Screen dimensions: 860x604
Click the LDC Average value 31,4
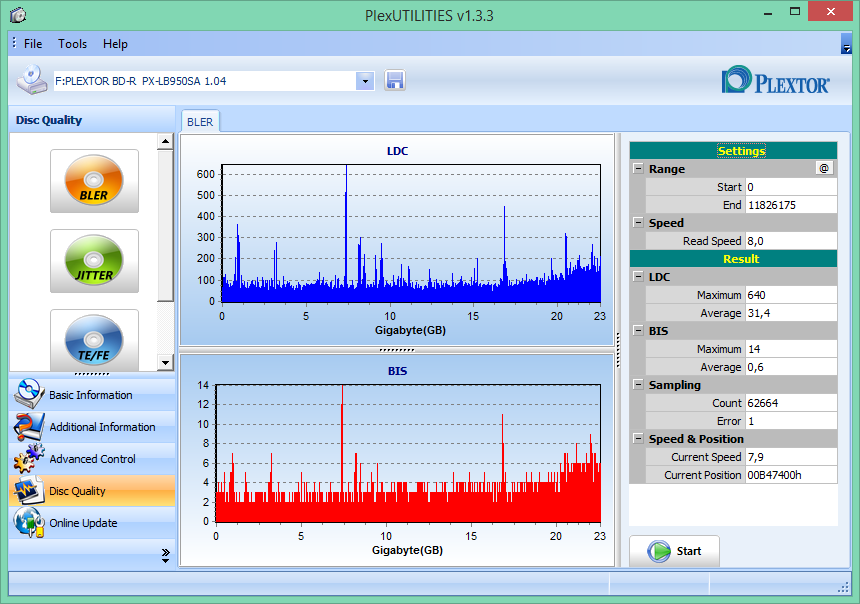click(x=790, y=313)
